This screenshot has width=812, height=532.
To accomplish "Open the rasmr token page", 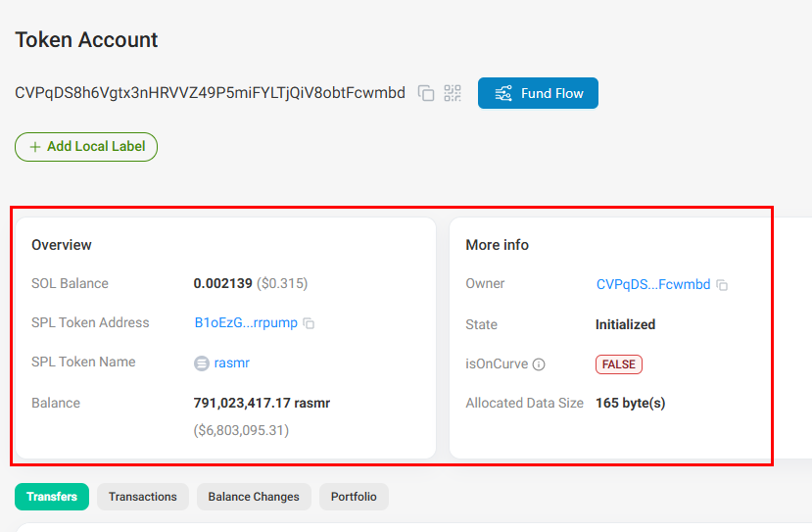I will click(x=231, y=363).
